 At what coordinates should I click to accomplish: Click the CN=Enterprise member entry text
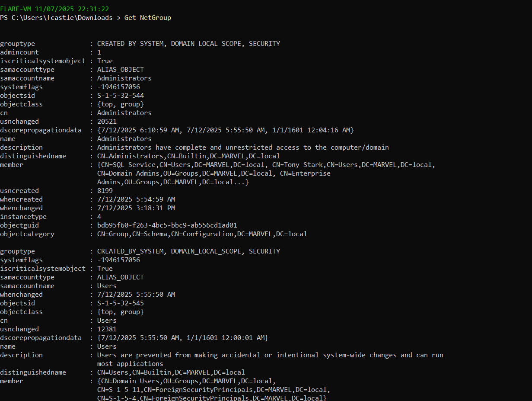[305, 173]
